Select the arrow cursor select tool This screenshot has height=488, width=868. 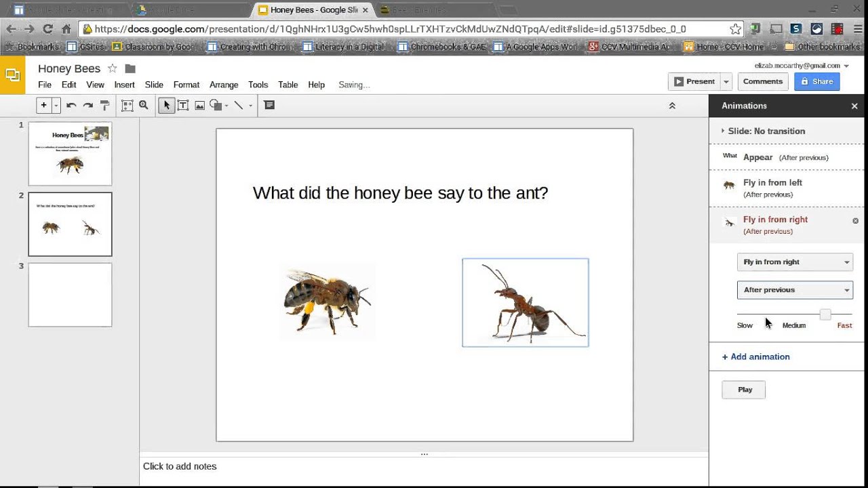[166, 105]
